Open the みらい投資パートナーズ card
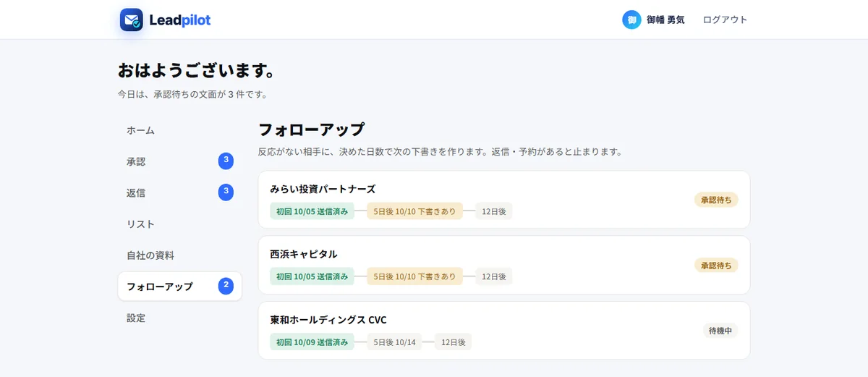 coord(504,200)
